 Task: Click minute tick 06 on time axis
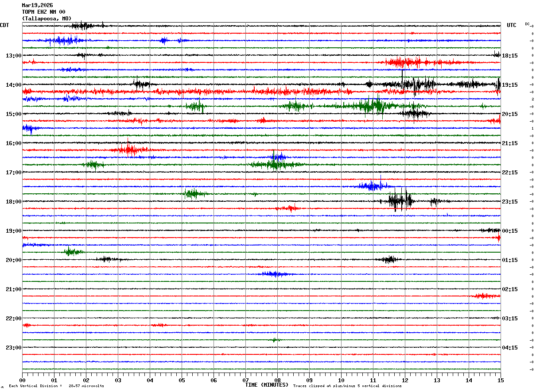click(214, 380)
